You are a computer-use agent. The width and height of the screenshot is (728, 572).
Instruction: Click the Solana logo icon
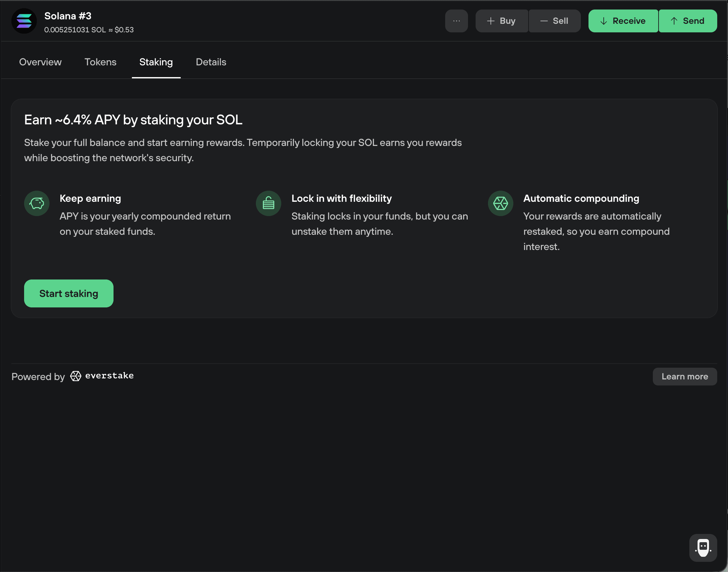24,21
